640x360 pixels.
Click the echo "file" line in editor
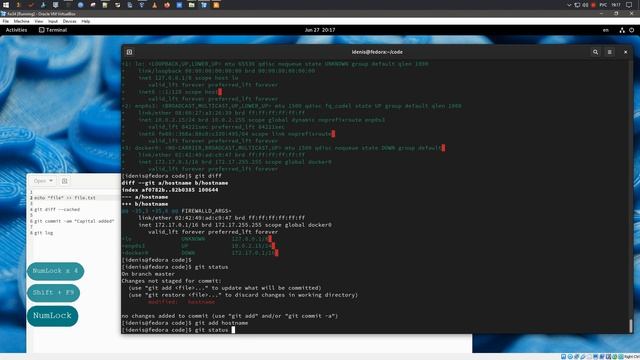(64, 198)
